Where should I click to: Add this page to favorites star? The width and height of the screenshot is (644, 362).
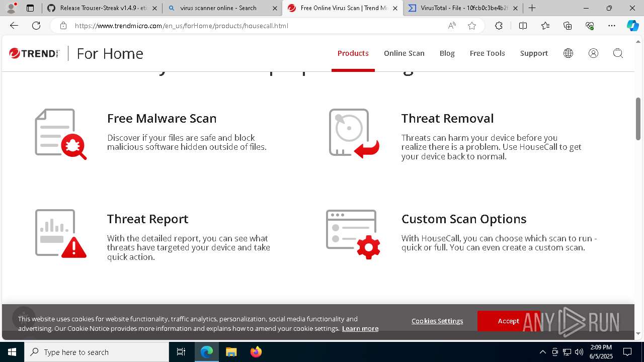click(472, 26)
